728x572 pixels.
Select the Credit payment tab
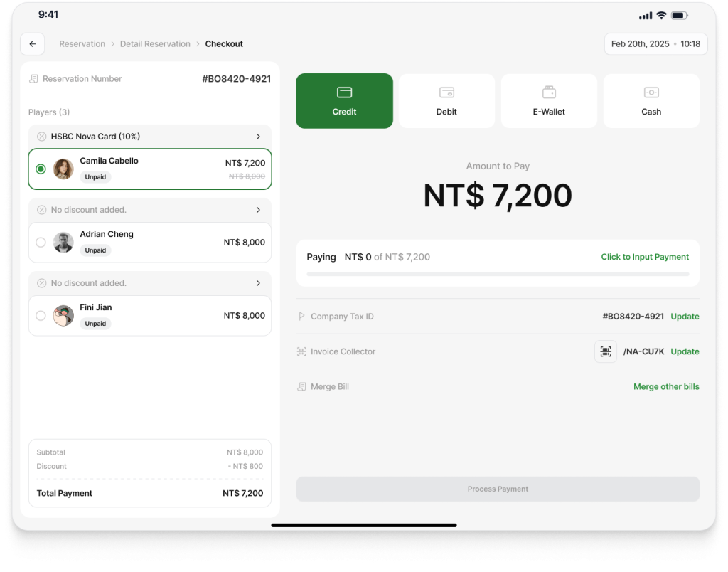click(345, 101)
